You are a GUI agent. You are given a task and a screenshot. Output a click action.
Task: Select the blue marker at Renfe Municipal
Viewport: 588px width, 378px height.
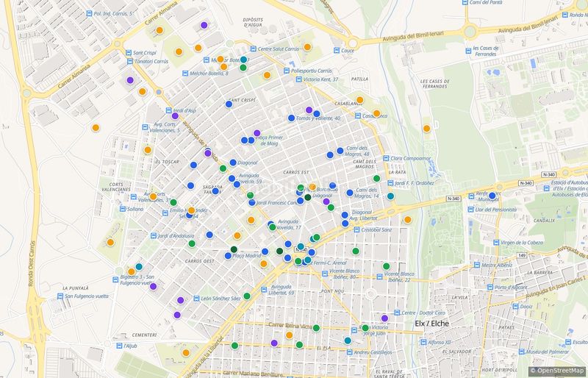[492, 196]
